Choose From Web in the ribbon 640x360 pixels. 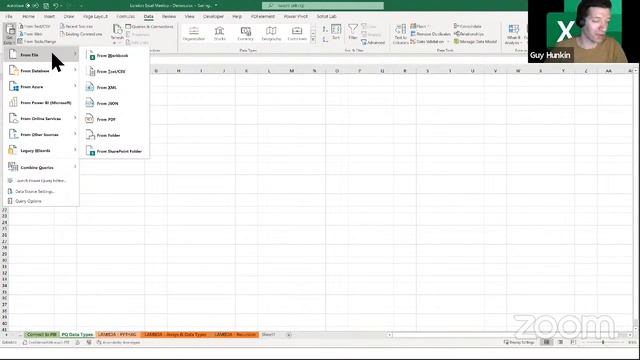[31, 34]
